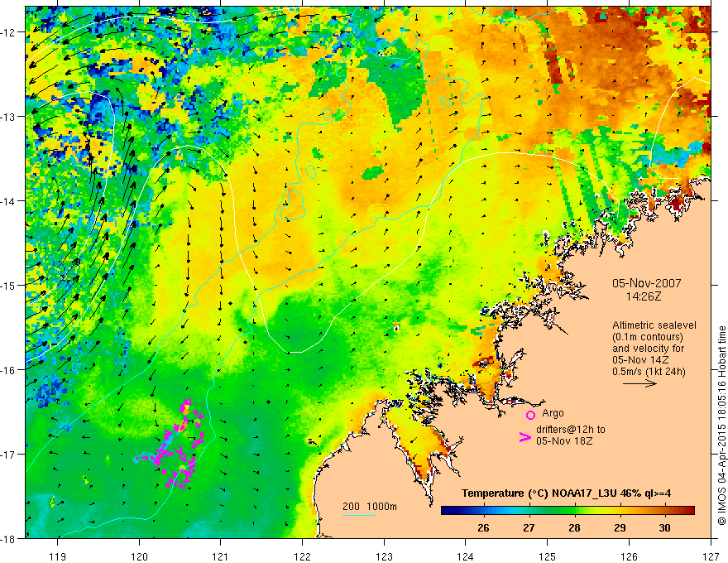Viewport: 728px width, 563px height.
Task: Click the 27 color bar tick label
Action: point(529,527)
